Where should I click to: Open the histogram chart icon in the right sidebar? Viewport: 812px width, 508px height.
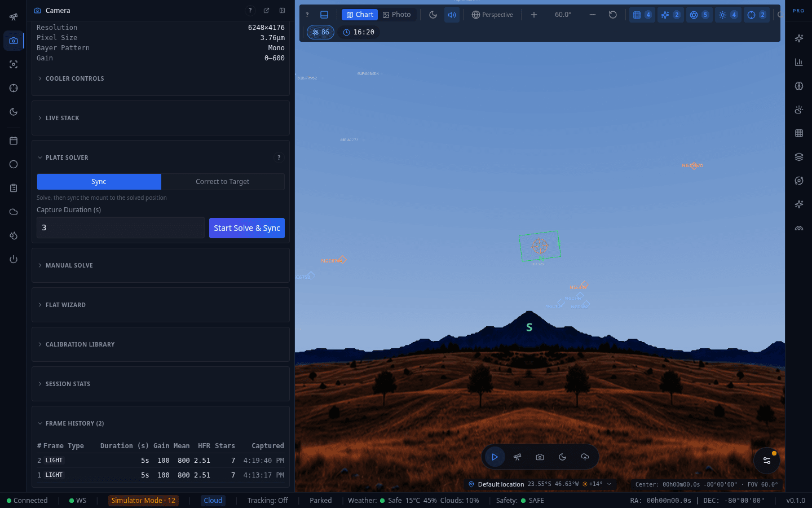(x=799, y=62)
